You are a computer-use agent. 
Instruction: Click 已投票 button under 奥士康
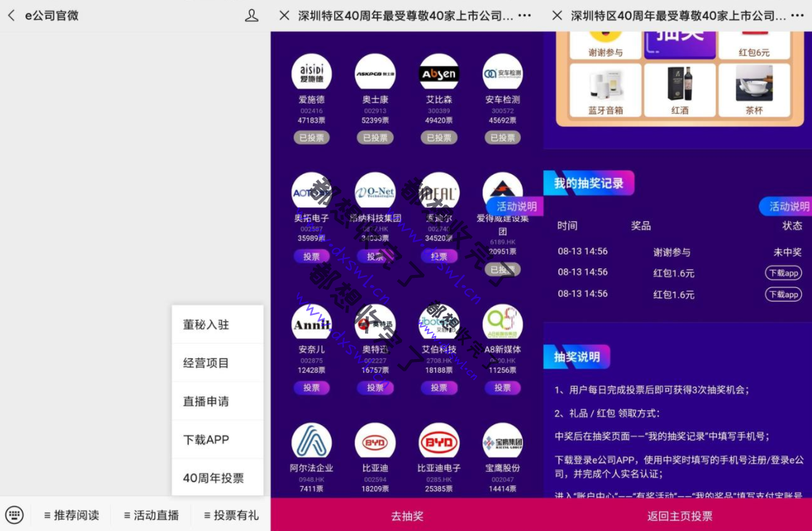[375, 138]
